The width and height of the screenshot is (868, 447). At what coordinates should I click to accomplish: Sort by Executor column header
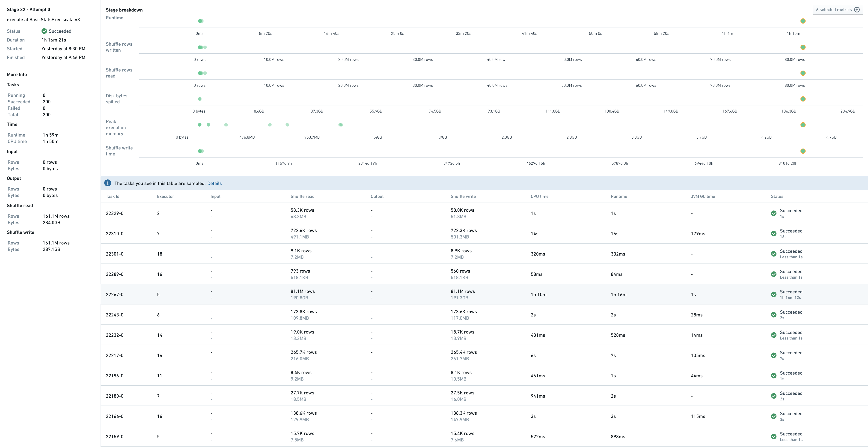click(x=165, y=197)
